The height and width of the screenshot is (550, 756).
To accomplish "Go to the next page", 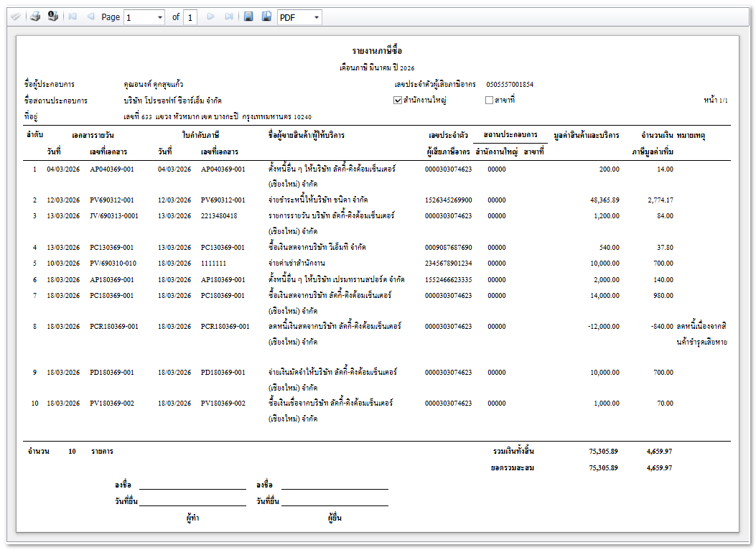I will [210, 17].
